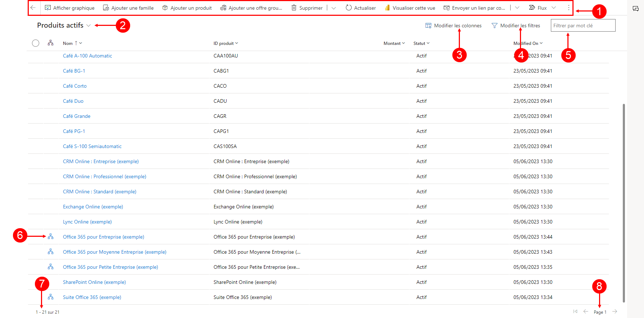Go to first page icon
The height and width of the screenshot is (318, 644).
pyautogui.click(x=575, y=312)
